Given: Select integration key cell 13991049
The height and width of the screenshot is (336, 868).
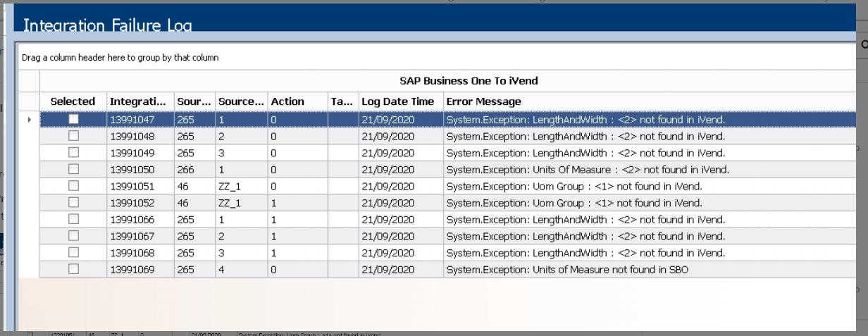Looking at the screenshot, I should point(141,153).
